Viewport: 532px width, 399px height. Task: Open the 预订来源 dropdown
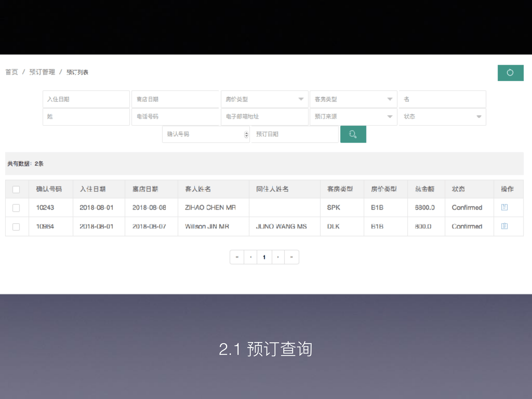[353, 117]
